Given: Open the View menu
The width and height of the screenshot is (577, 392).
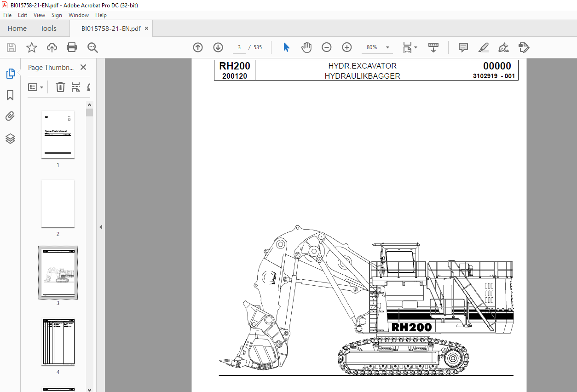Looking at the screenshot, I should [40, 15].
